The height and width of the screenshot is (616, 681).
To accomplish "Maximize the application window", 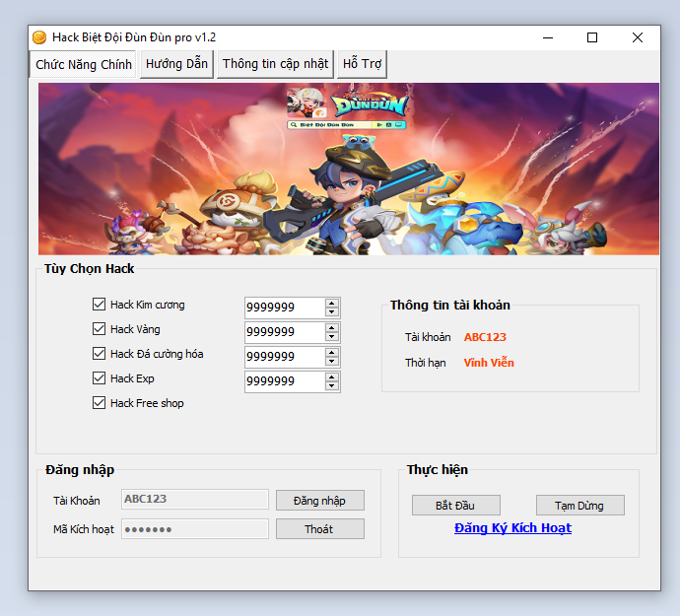I will coord(592,37).
